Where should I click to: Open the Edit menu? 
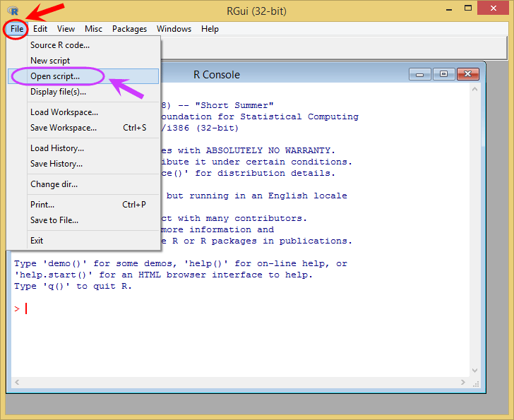pyautogui.click(x=40, y=29)
